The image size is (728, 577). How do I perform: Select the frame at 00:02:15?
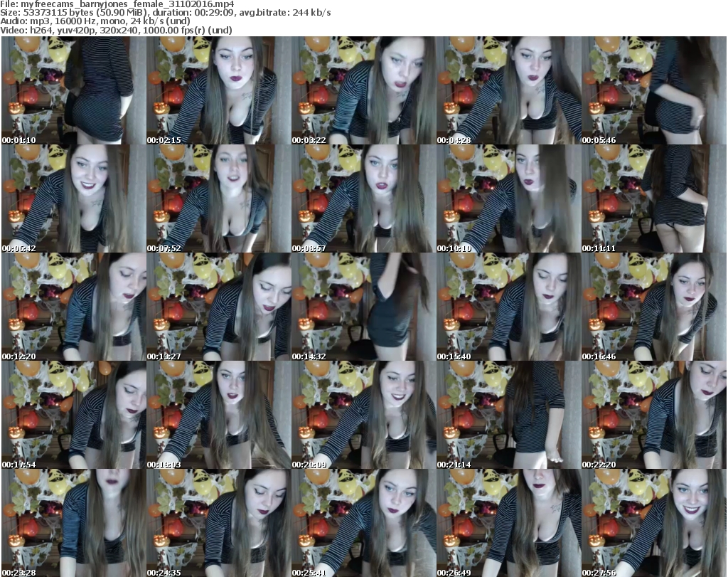pos(218,90)
